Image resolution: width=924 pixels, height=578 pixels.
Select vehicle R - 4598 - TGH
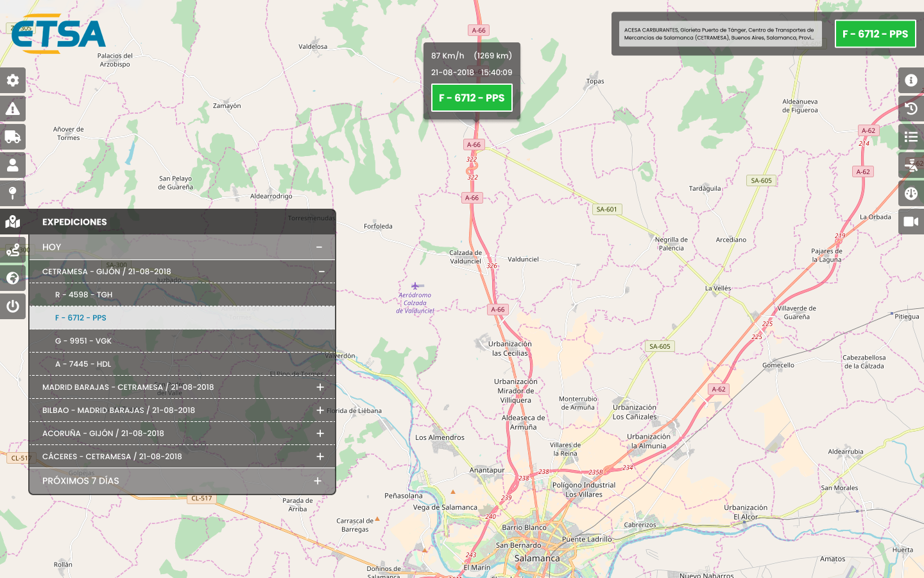pyautogui.click(x=83, y=295)
